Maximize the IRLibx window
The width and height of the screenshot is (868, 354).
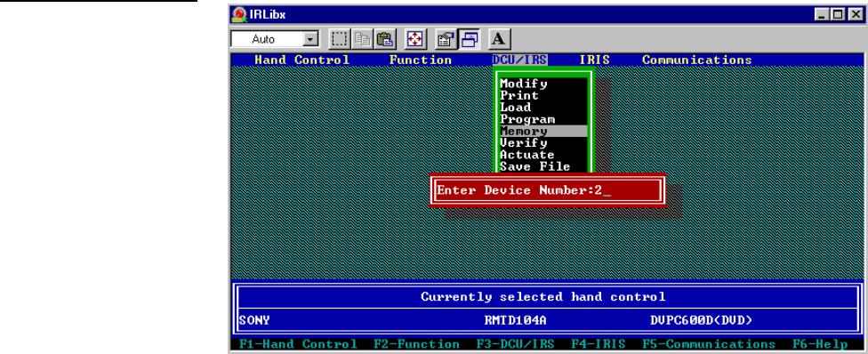840,14
